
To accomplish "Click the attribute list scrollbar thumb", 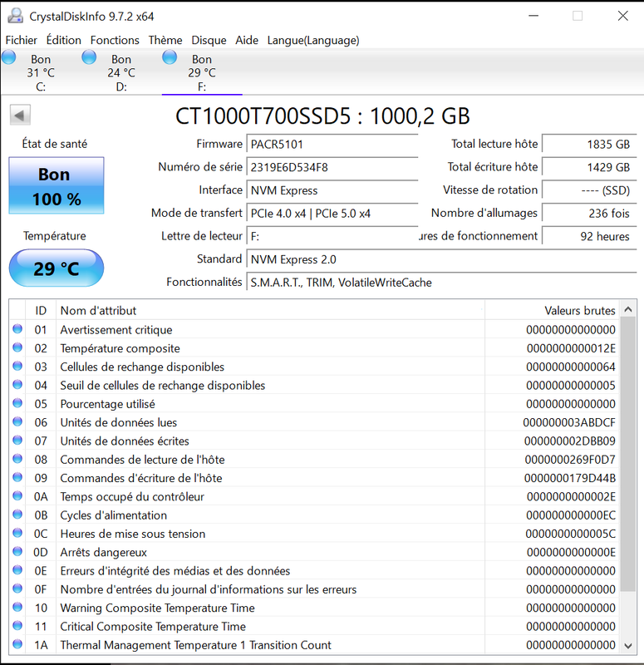I will pyautogui.click(x=628, y=454).
